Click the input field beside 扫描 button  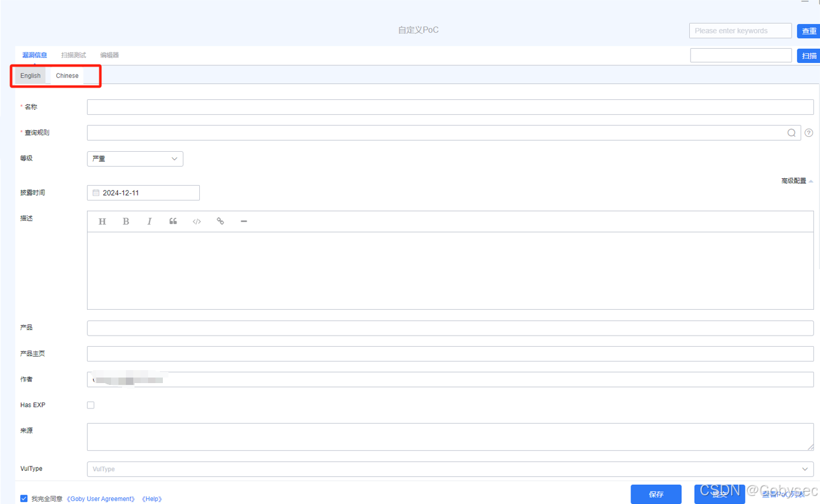pyautogui.click(x=740, y=56)
